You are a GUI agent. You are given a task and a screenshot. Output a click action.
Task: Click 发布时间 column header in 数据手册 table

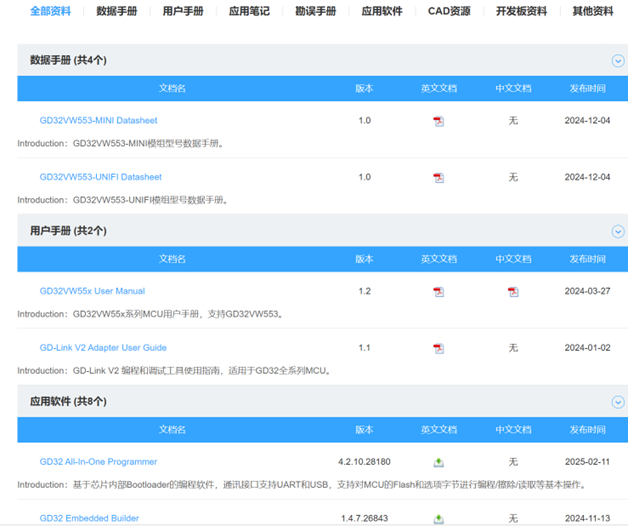(587, 89)
